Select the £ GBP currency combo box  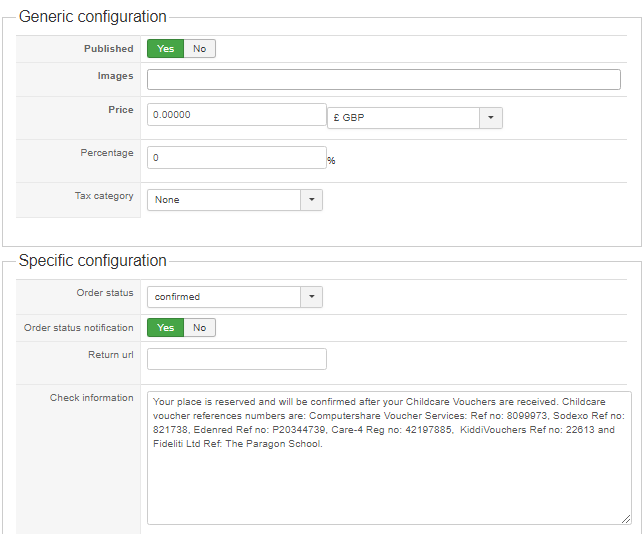click(x=404, y=118)
